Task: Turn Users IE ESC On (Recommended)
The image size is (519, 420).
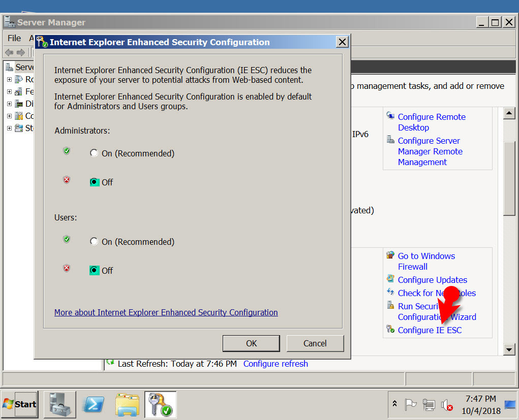Action: tap(94, 241)
